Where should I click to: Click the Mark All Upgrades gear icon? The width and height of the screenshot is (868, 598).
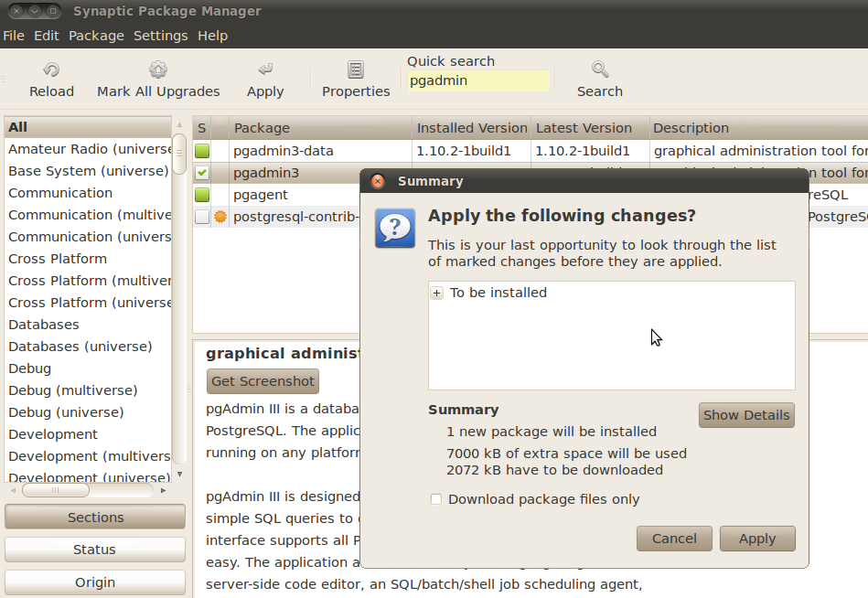(x=157, y=69)
